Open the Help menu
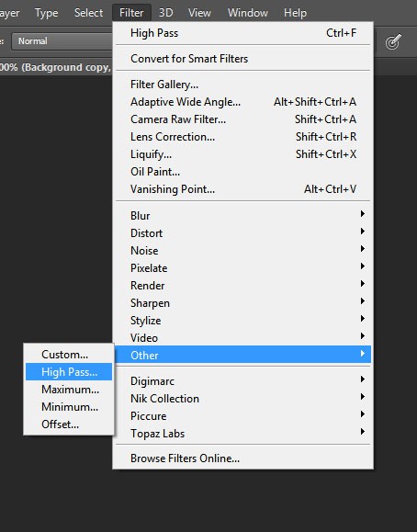This screenshot has height=532, width=417. pyautogui.click(x=295, y=13)
